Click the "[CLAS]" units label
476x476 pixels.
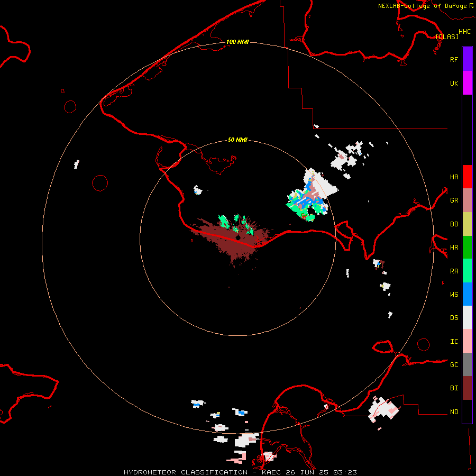[x=447, y=36]
